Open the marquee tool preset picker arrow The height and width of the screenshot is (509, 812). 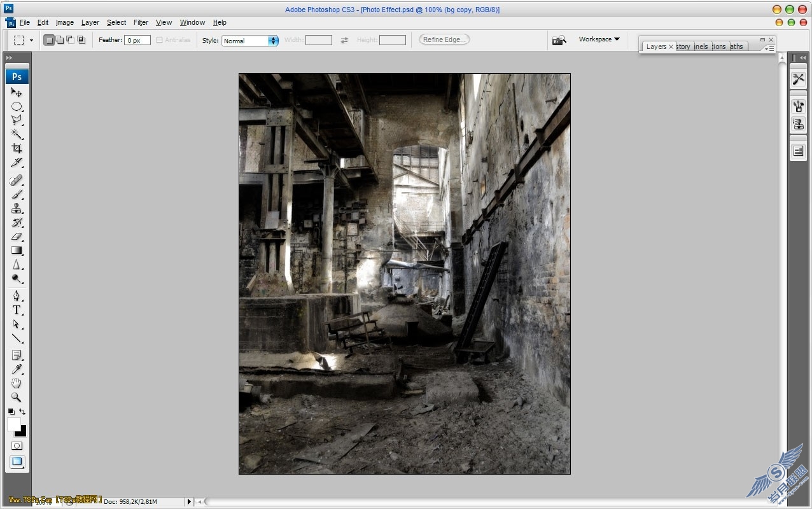31,41
